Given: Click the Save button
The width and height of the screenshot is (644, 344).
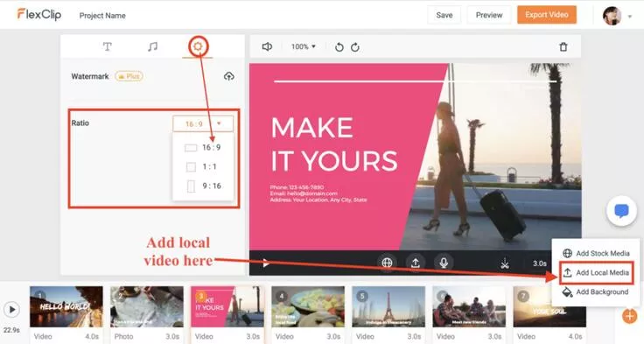Looking at the screenshot, I should pyautogui.click(x=444, y=15).
